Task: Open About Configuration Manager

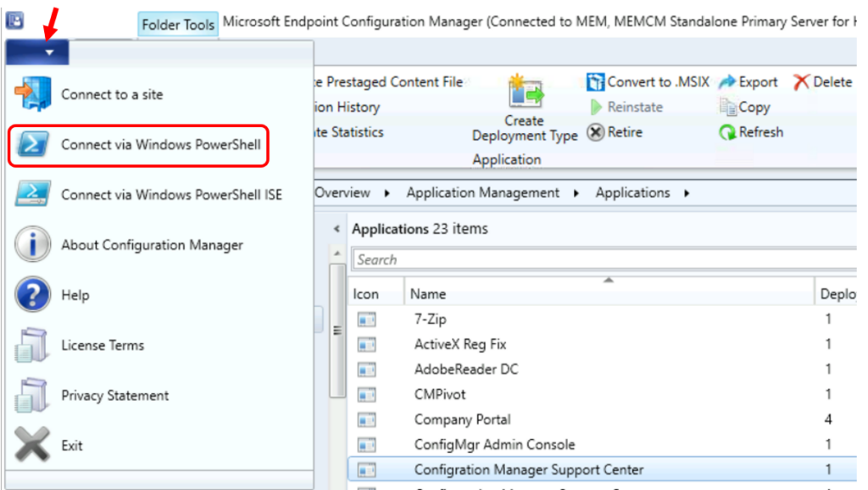Action: (153, 245)
